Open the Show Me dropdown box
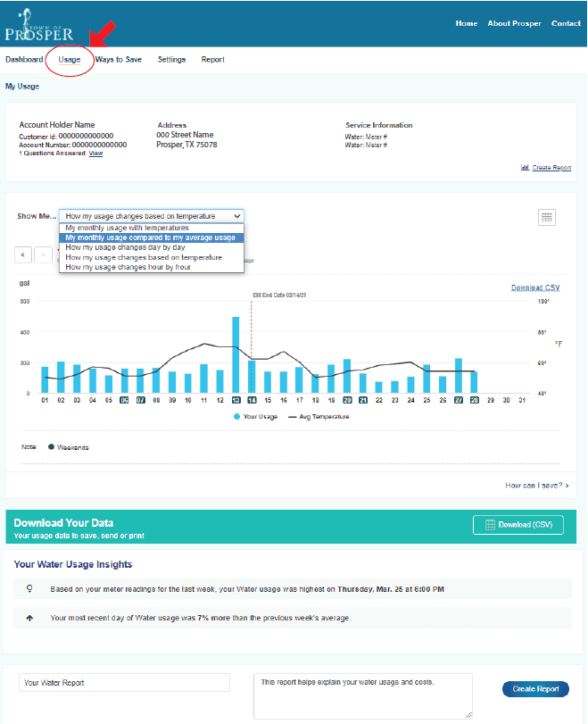The height and width of the screenshot is (724, 588). (151, 216)
